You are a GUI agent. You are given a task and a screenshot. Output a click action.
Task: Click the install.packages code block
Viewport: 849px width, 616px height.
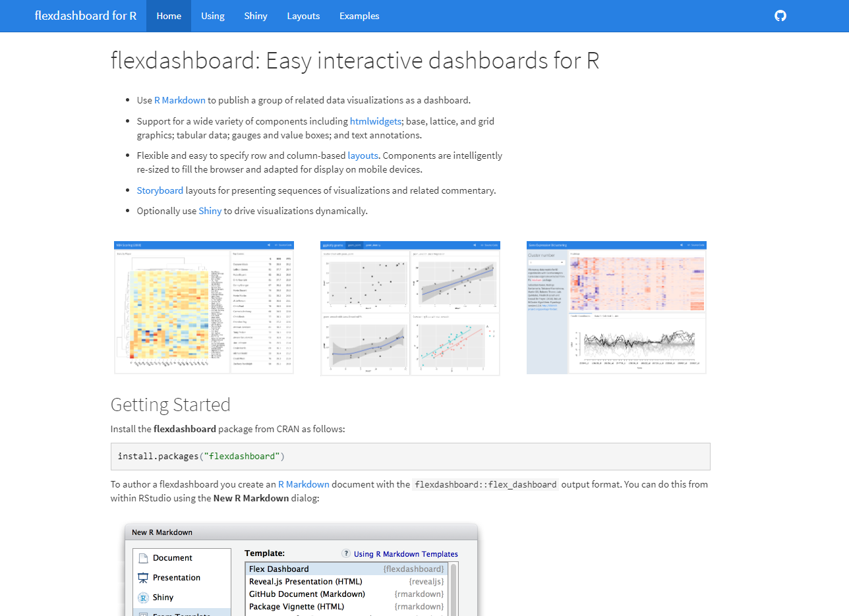pos(410,457)
